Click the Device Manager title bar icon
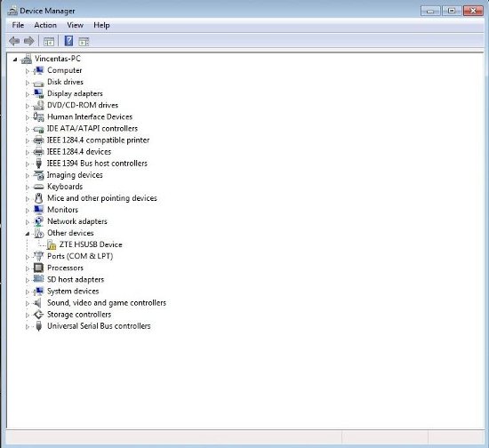Image resolution: width=489 pixels, height=448 pixels. (x=12, y=11)
